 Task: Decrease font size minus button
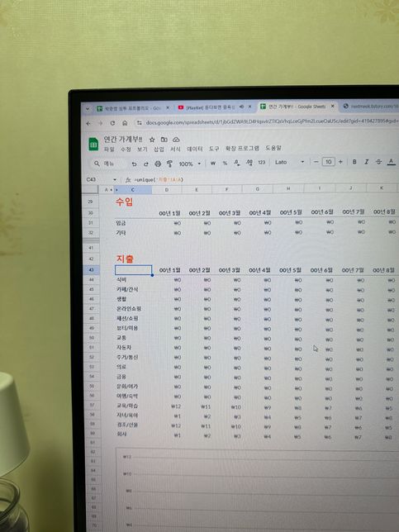[316, 162]
